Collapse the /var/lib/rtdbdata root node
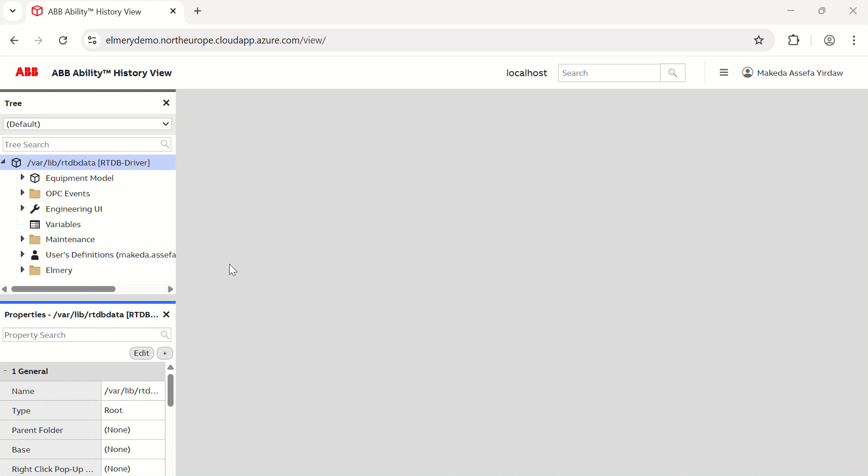The image size is (868, 476). (4, 161)
